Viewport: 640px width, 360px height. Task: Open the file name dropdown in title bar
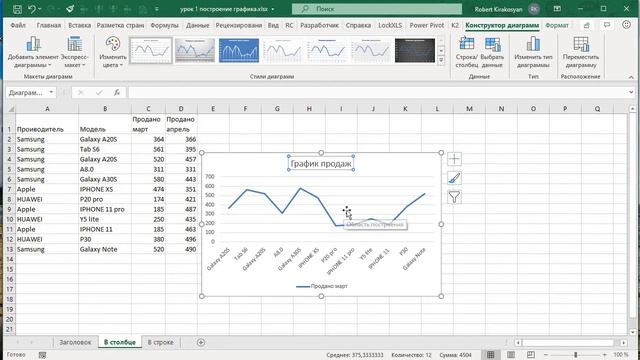click(x=273, y=9)
